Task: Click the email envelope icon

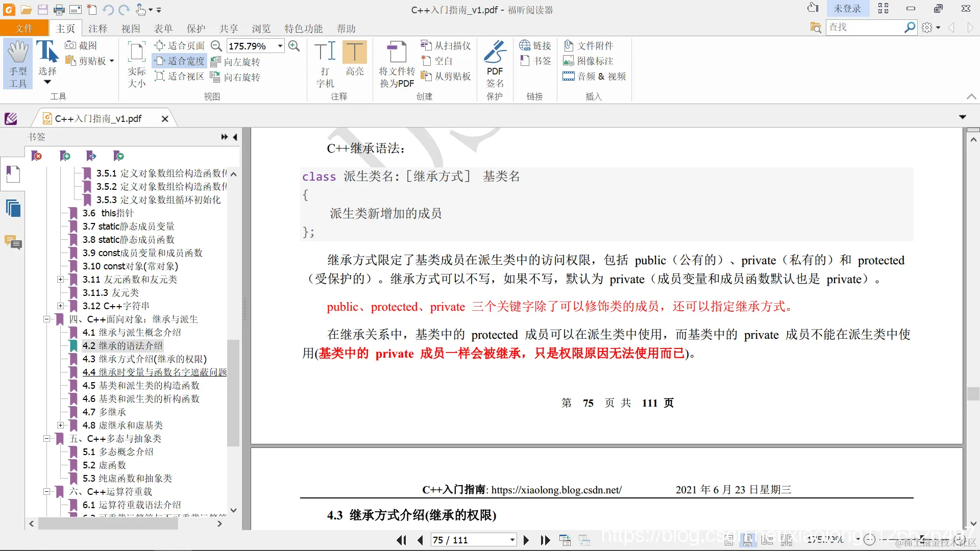Action: (76, 10)
